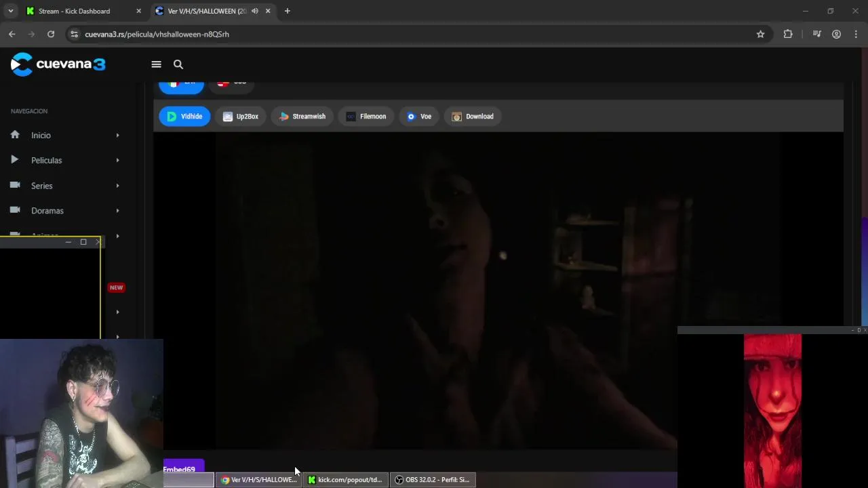Open Peliculas in navigation
Image resolution: width=868 pixels, height=488 pixels.
[46, 161]
